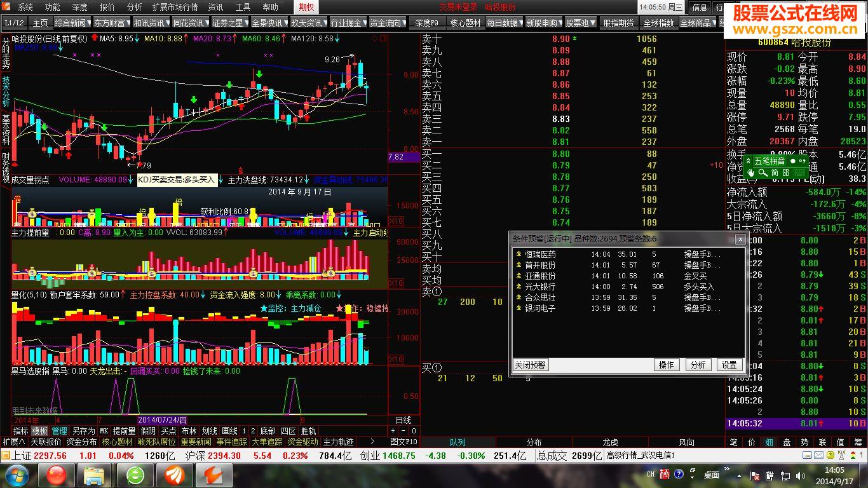Click the alert icon beside 银河电子

point(519,308)
